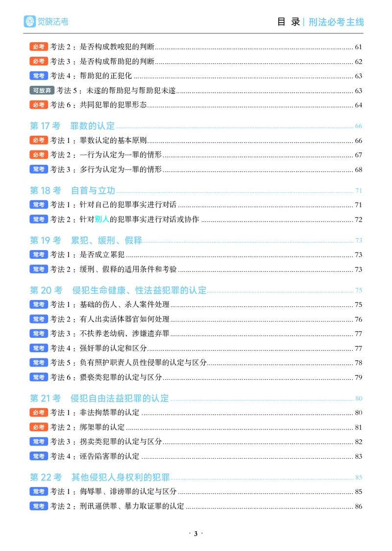Viewport: 392px width, 551px height.
Task: Select the entry 多行为认定为一罪的情形
Action: [121, 170]
